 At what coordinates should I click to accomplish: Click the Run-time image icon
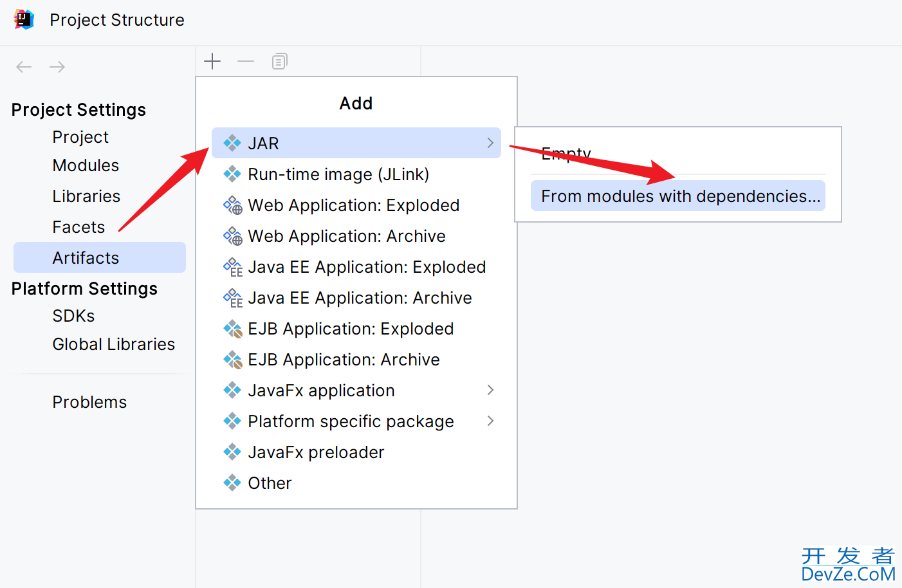pyautogui.click(x=232, y=174)
